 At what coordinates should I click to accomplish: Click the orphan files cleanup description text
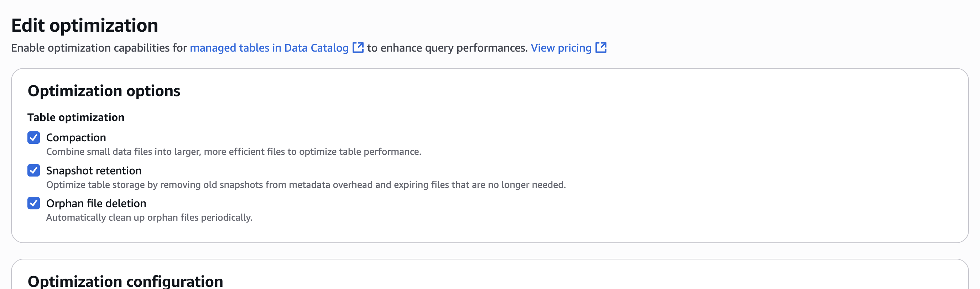[x=149, y=217]
